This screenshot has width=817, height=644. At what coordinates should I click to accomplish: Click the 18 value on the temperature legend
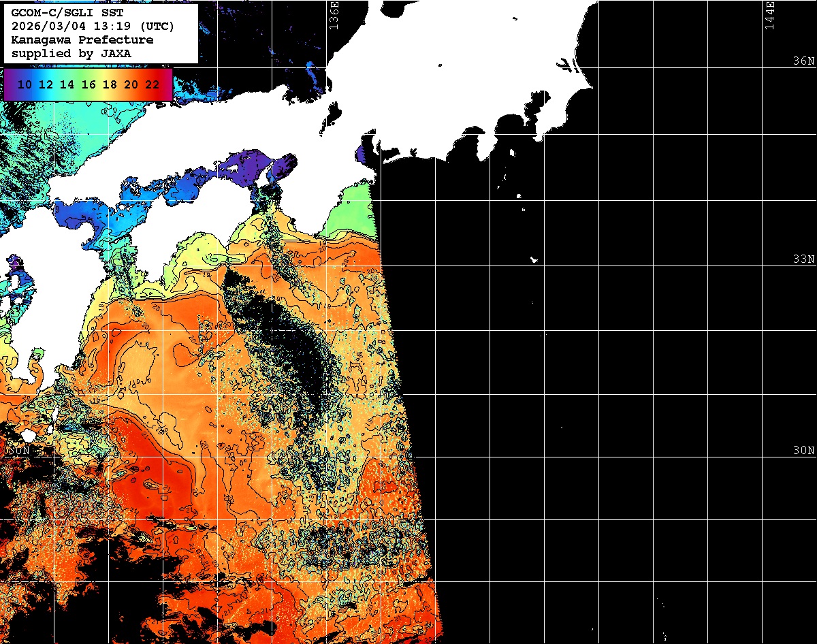tap(110, 84)
